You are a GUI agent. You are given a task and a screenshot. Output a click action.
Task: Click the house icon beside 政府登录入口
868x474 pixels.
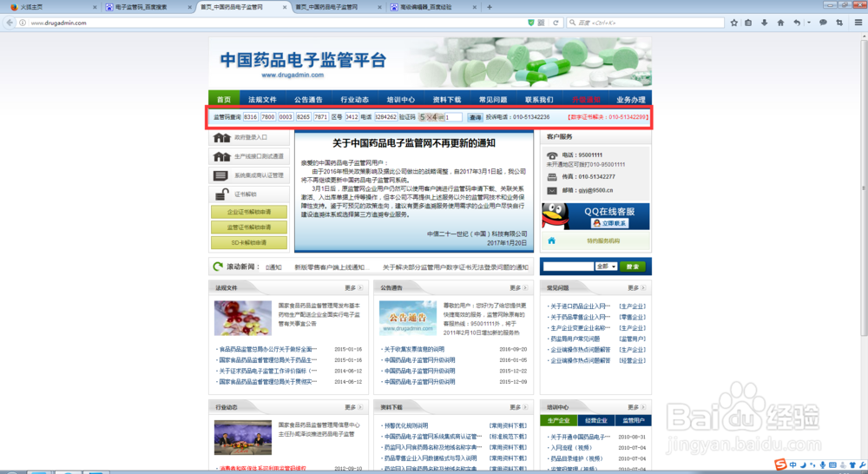pos(221,137)
